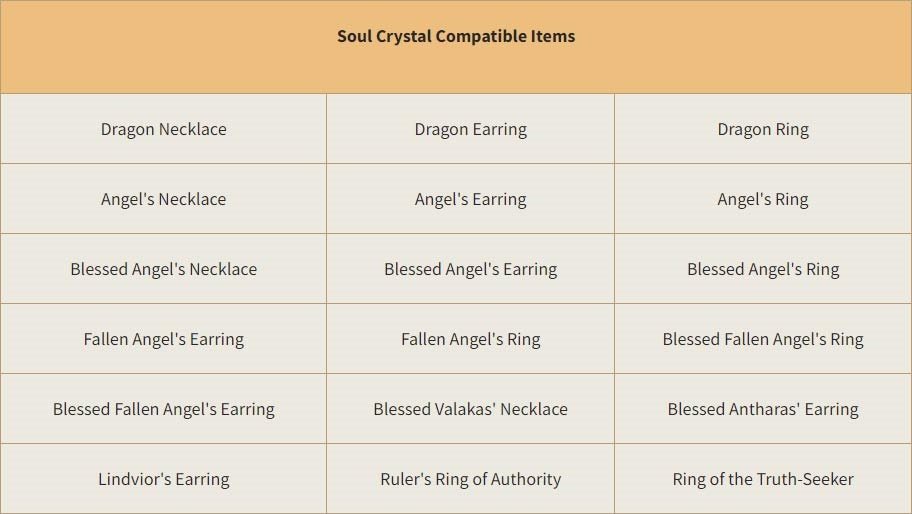
Task: Click Blessed Angel's Necklace text
Action: pos(163,269)
